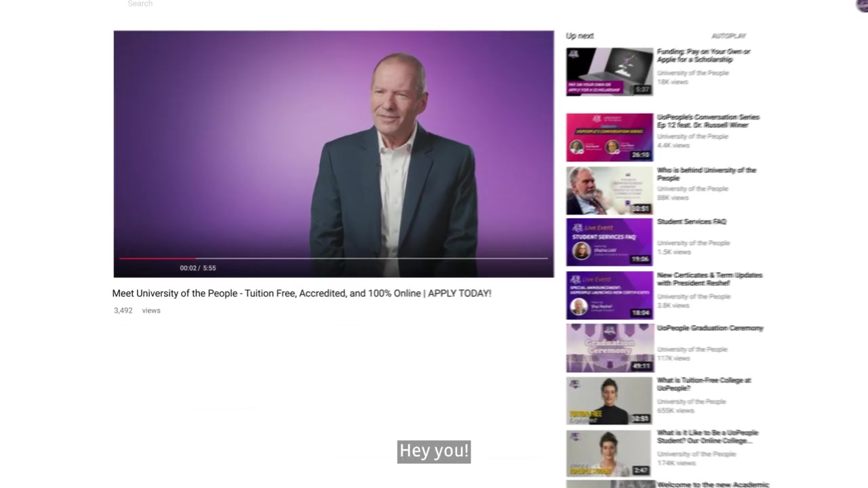The width and height of the screenshot is (868, 488).
Task: Click 'University of the People' channel under Graduation Ceremony
Action: click(692, 349)
